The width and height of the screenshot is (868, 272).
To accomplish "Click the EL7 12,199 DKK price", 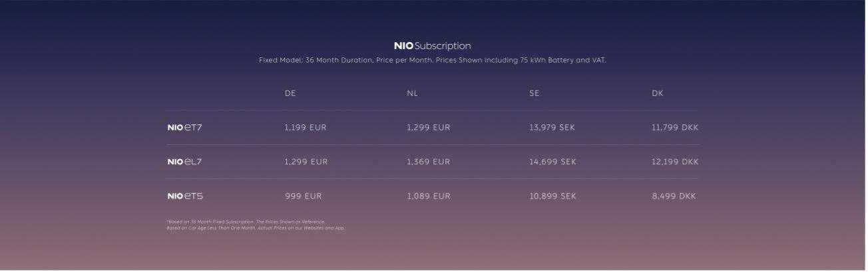I will 675,162.
